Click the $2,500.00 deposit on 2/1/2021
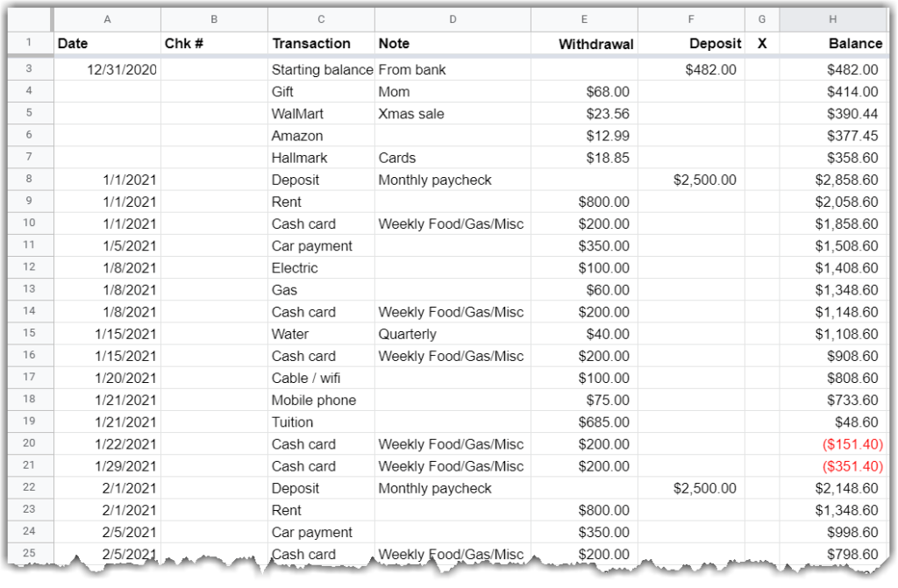The image size is (898, 588). [x=690, y=488]
